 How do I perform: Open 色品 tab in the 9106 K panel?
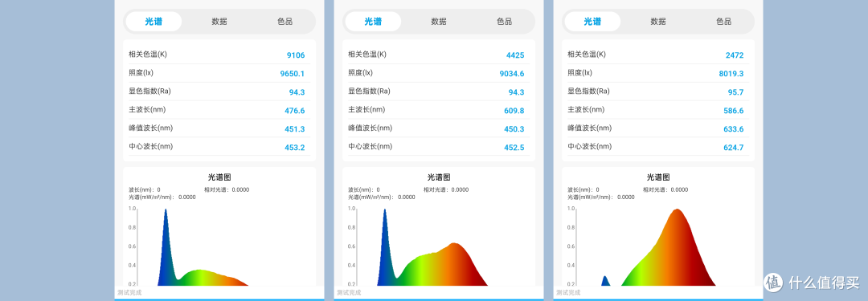click(x=285, y=22)
